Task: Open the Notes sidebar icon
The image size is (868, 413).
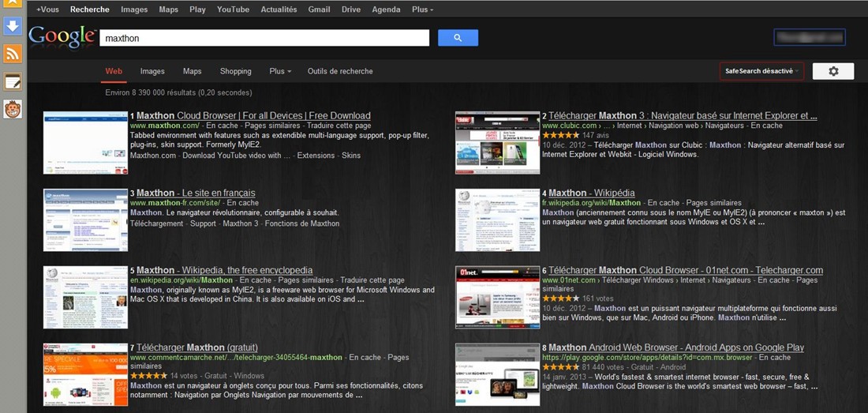Action: 12,81
